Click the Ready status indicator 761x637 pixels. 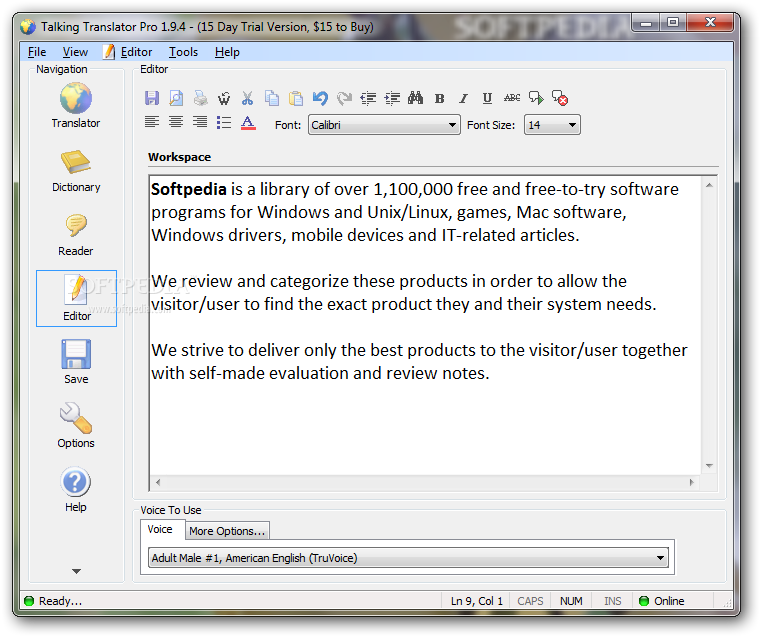tap(52, 601)
